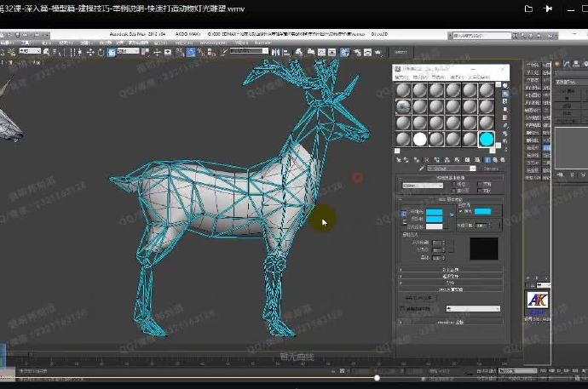Screen dimensions: 588x389
Task: Toggle the Face Map checkbox
Action: point(454,191)
